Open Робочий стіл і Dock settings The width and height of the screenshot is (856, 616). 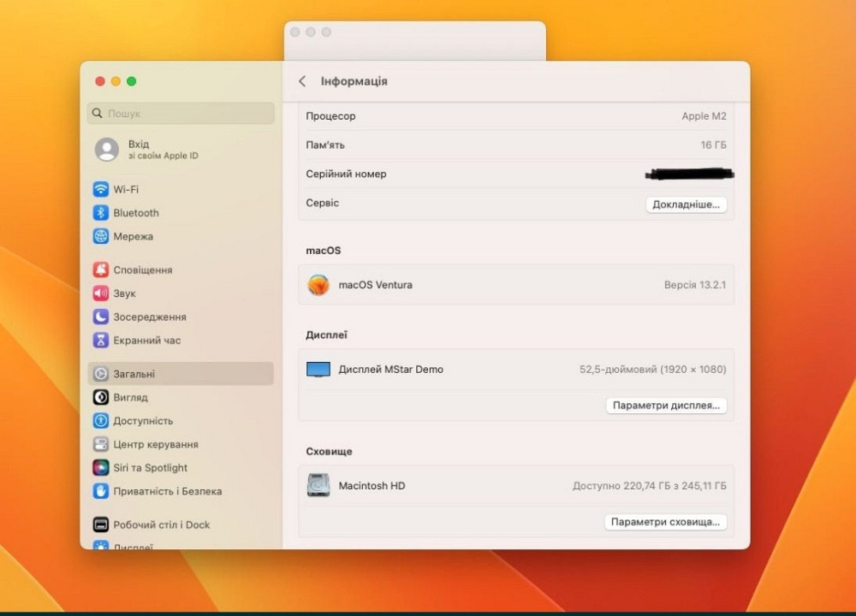161,524
